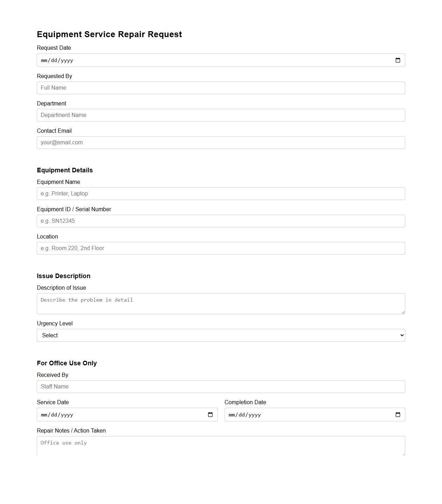Click the Request Date mm/dd/yyyy field

tap(140, 60)
